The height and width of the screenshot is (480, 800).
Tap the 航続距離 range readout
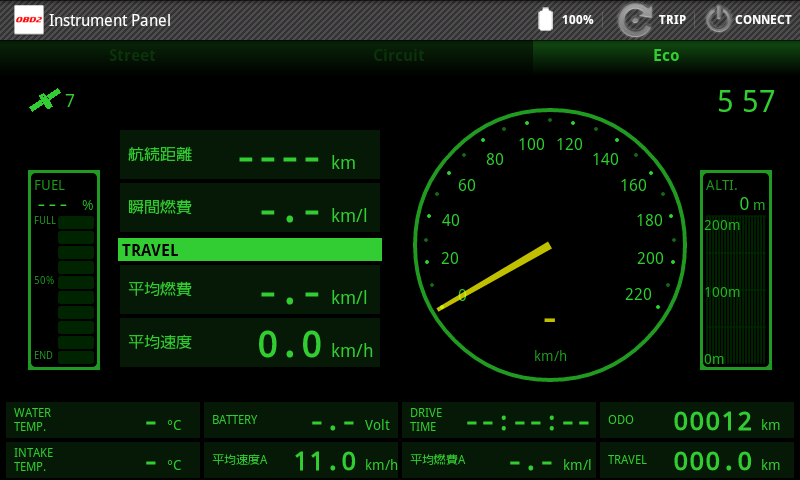[250, 155]
